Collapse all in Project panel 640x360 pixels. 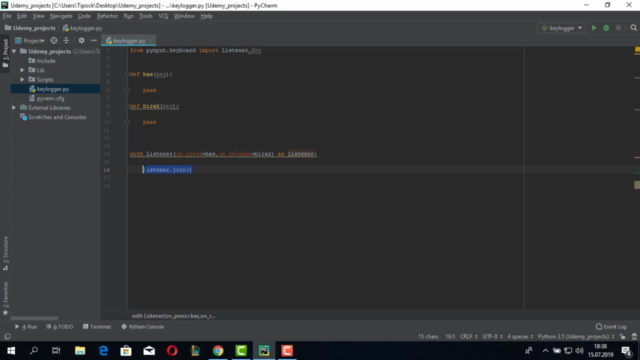click(66, 40)
